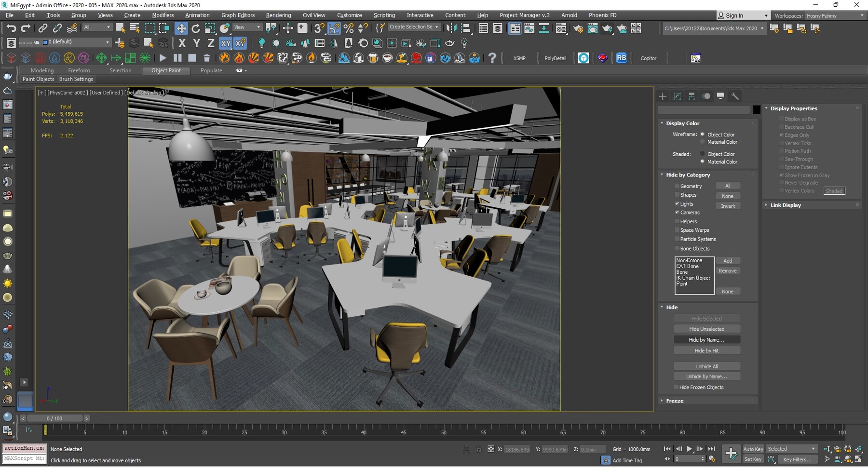
Task: Switch to the Populate ribbon tab
Action: [211, 70]
